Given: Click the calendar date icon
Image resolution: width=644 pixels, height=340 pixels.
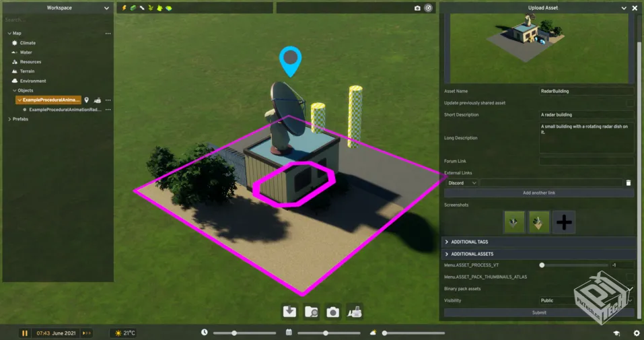Looking at the screenshot, I should tap(289, 333).
